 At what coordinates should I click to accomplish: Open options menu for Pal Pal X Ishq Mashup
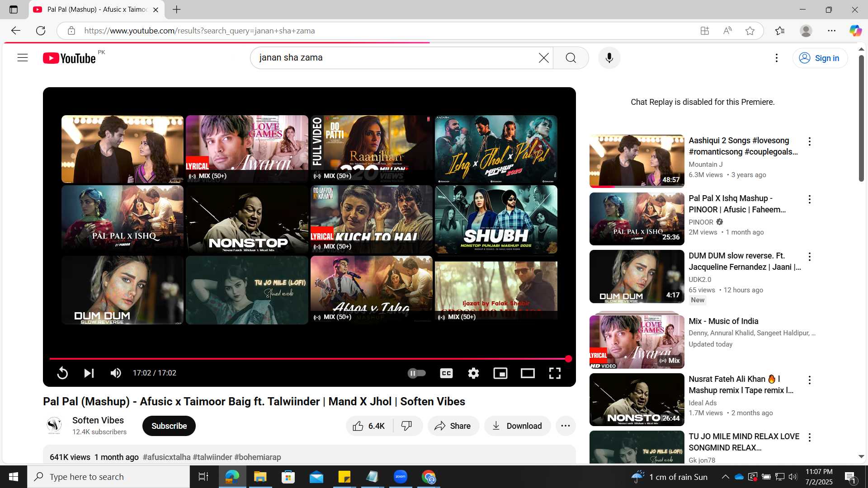(809, 199)
